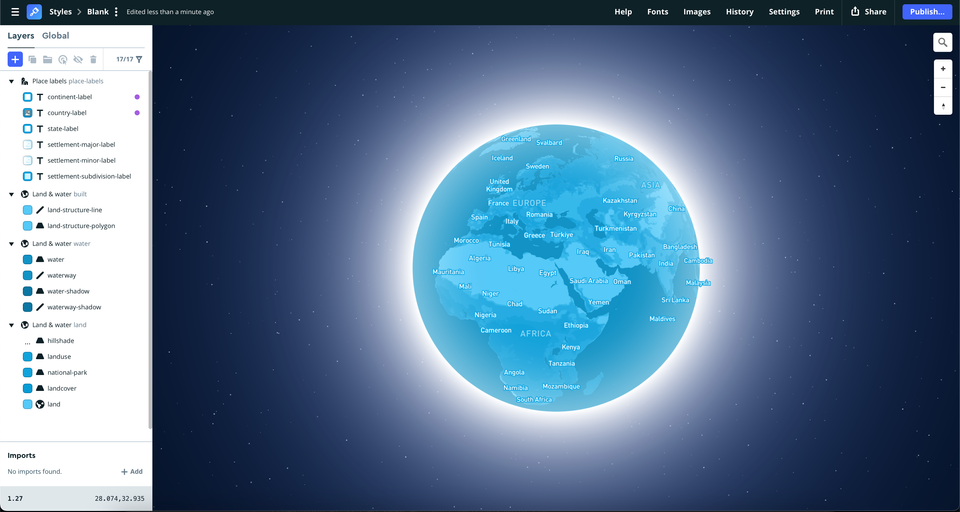
Task: Open the hamburger main menu
Action: pyautogui.click(x=14, y=12)
